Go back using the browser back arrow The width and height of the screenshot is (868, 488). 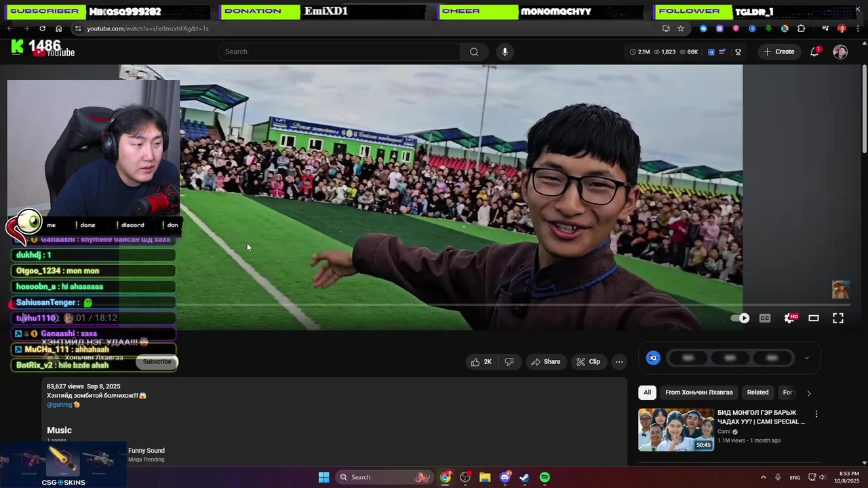coord(9,28)
